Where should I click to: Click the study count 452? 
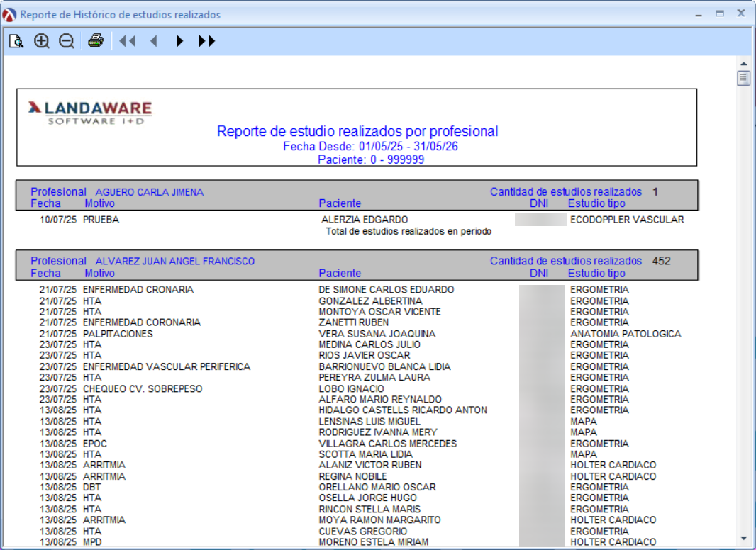(662, 261)
